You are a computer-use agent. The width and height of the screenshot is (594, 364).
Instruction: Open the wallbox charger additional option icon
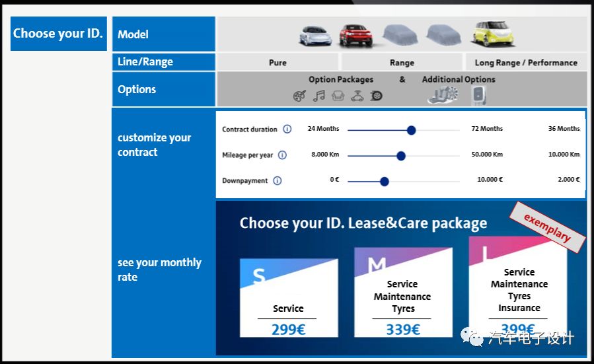[479, 95]
